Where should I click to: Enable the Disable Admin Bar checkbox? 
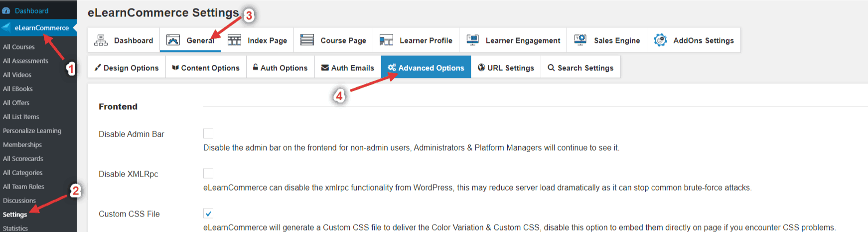[x=208, y=133]
